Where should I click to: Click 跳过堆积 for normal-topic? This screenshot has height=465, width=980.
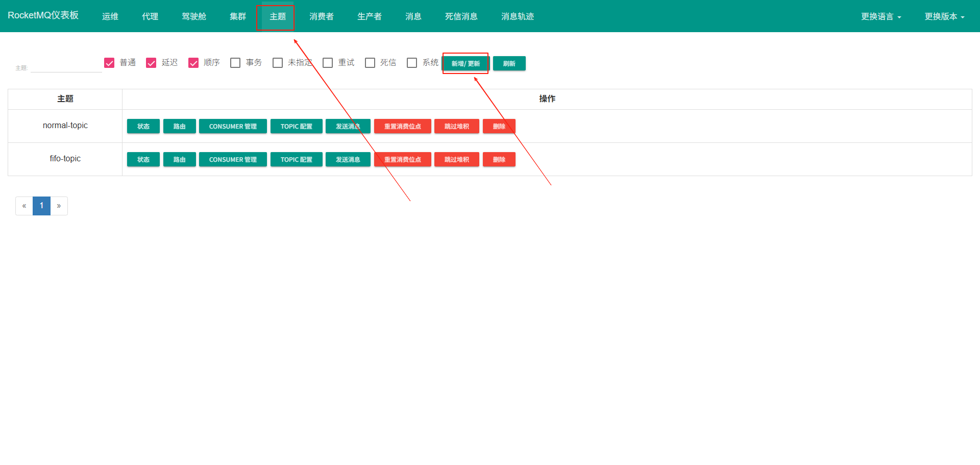[457, 126]
